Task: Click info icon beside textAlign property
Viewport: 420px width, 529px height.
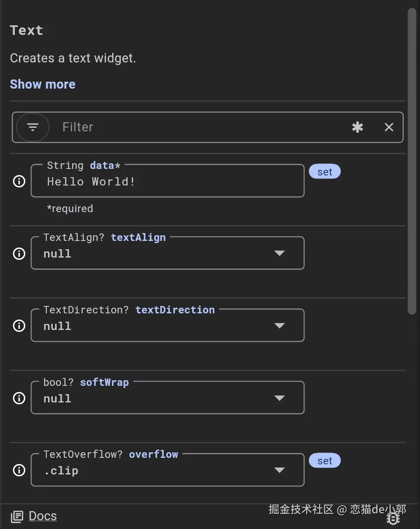Action: point(19,254)
